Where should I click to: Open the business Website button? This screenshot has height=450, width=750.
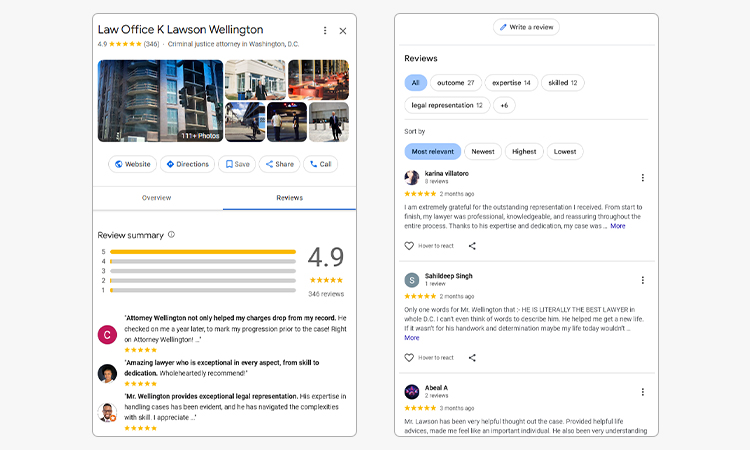click(132, 164)
